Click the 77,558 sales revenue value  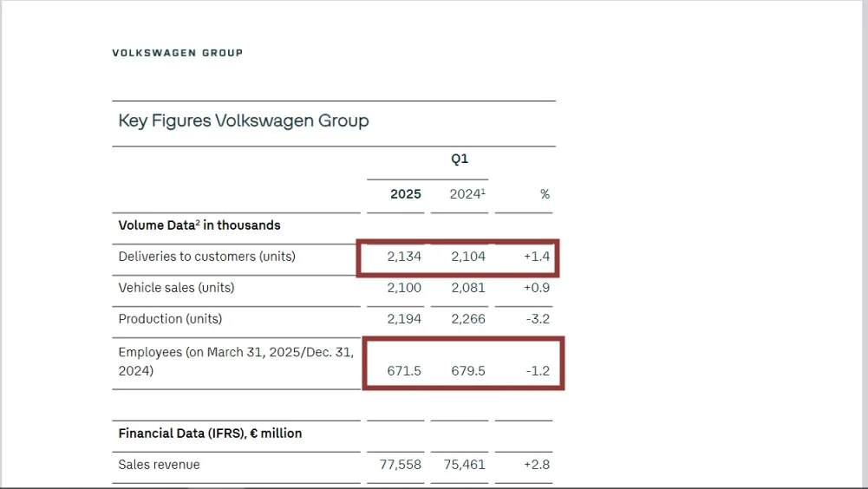(401, 465)
